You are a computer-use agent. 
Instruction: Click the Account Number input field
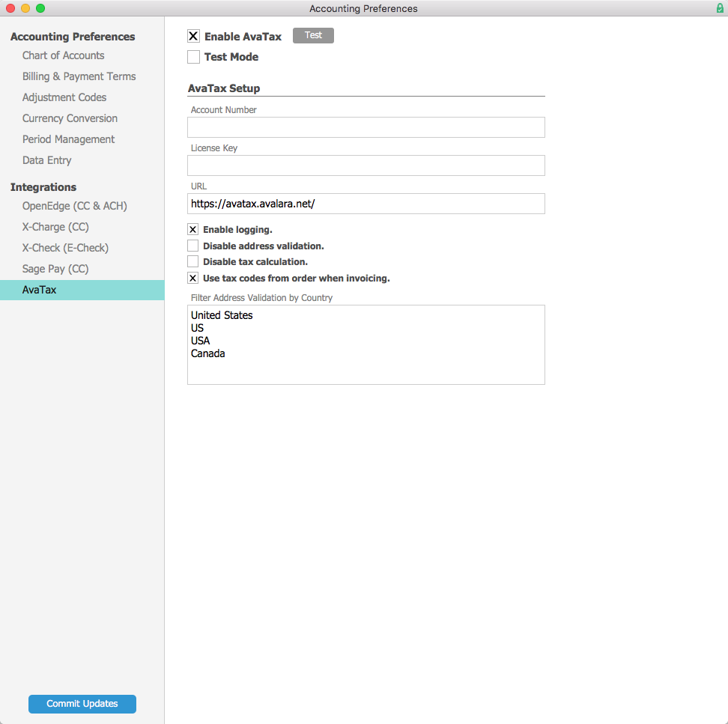click(x=365, y=127)
